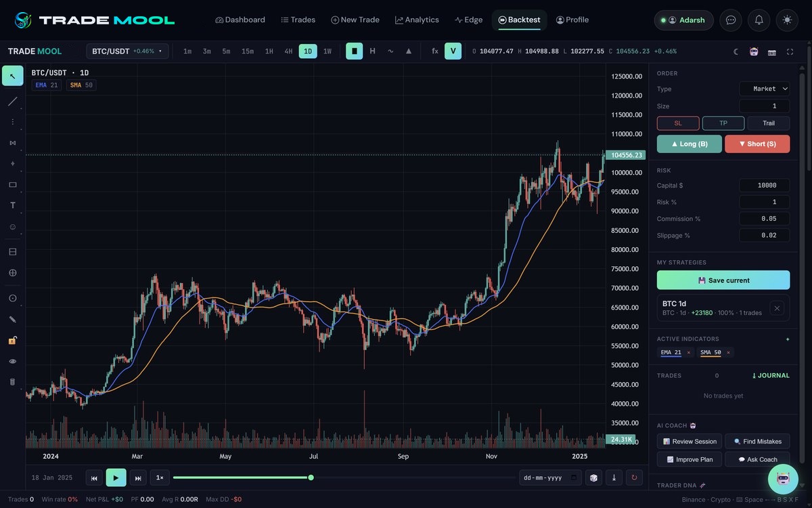
Task: Select the pencil drawing tool
Action: (x=12, y=319)
